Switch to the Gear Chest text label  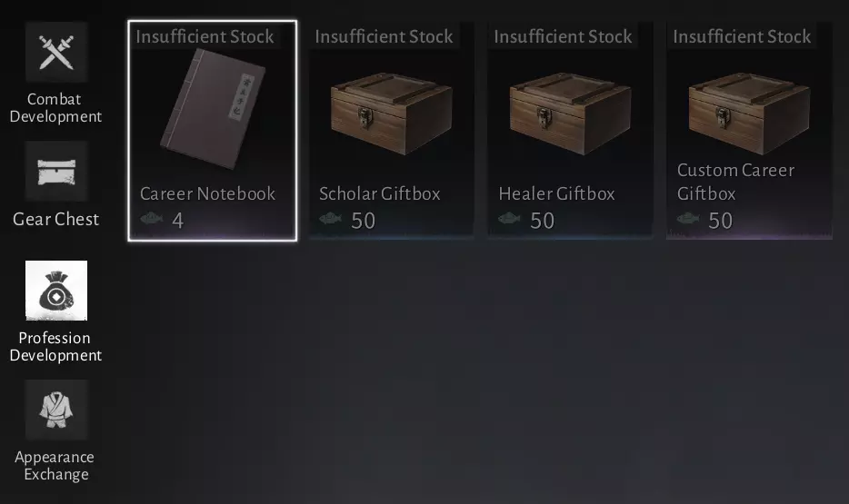tap(55, 219)
